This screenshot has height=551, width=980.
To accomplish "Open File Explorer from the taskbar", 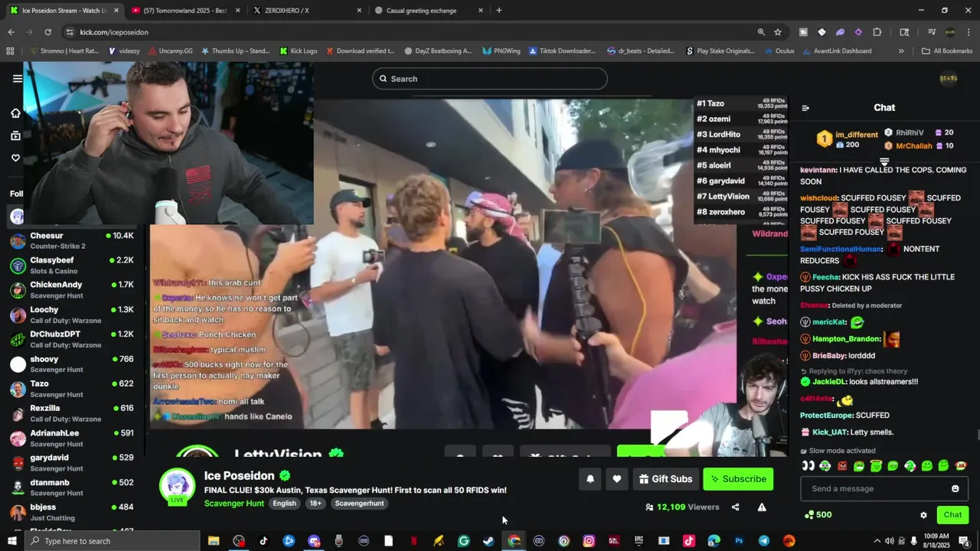I will pos(214,541).
